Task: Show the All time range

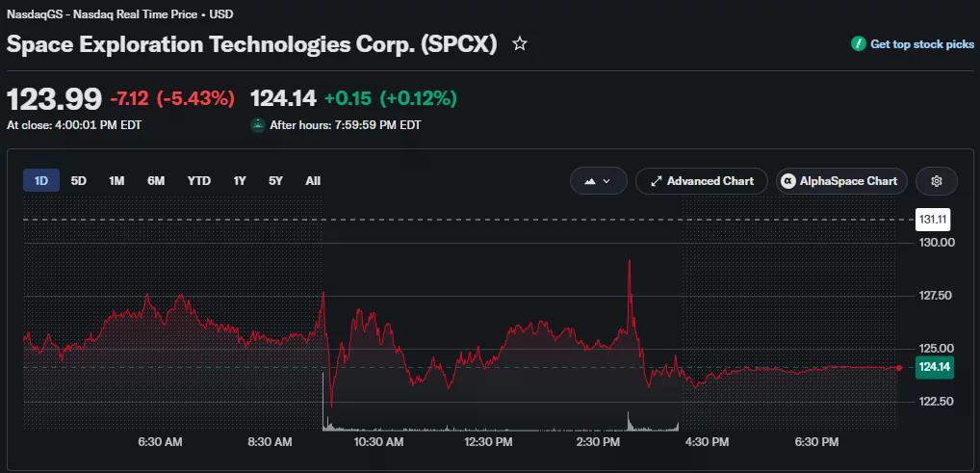Action: (x=313, y=181)
